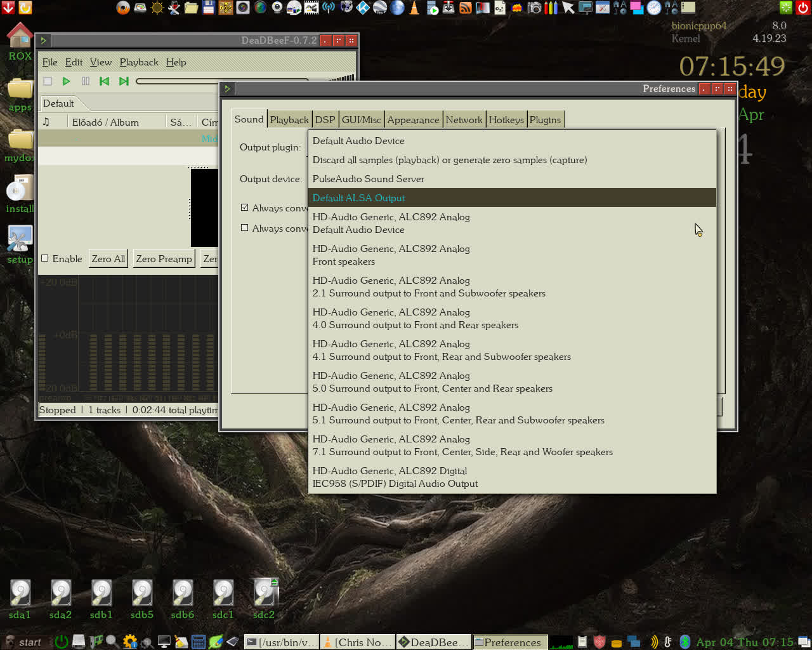Image resolution: width=812 pixels, height=650 pixels.
Task: Switch to the Sound tab in Preferences
Action: 249,119
